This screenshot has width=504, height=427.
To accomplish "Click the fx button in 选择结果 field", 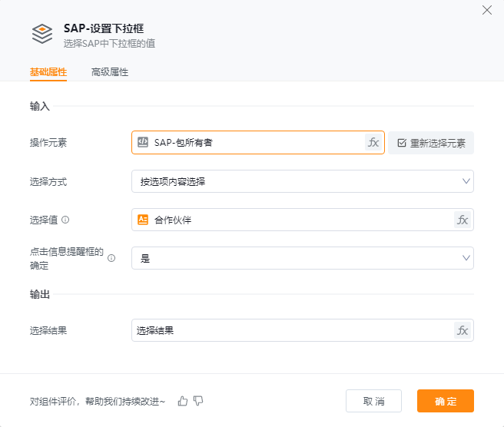I will coord(463,330).
